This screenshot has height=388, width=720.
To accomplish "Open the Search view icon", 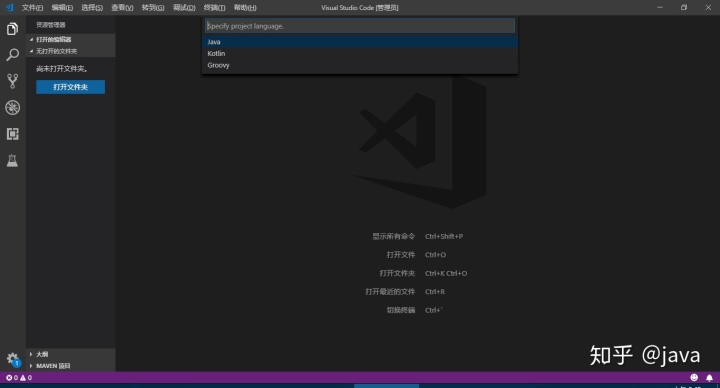I will pyautogui.click(x=12, y=55).
